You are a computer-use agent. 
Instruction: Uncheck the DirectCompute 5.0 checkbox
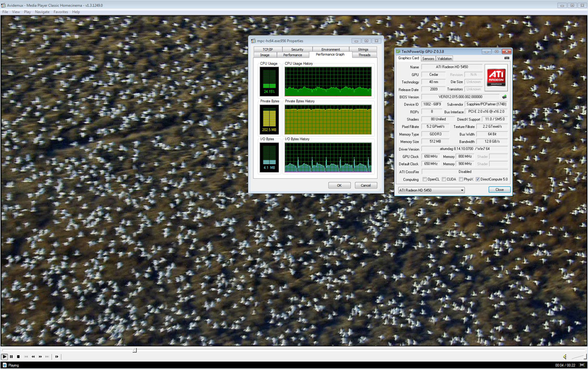coord(478,179)
